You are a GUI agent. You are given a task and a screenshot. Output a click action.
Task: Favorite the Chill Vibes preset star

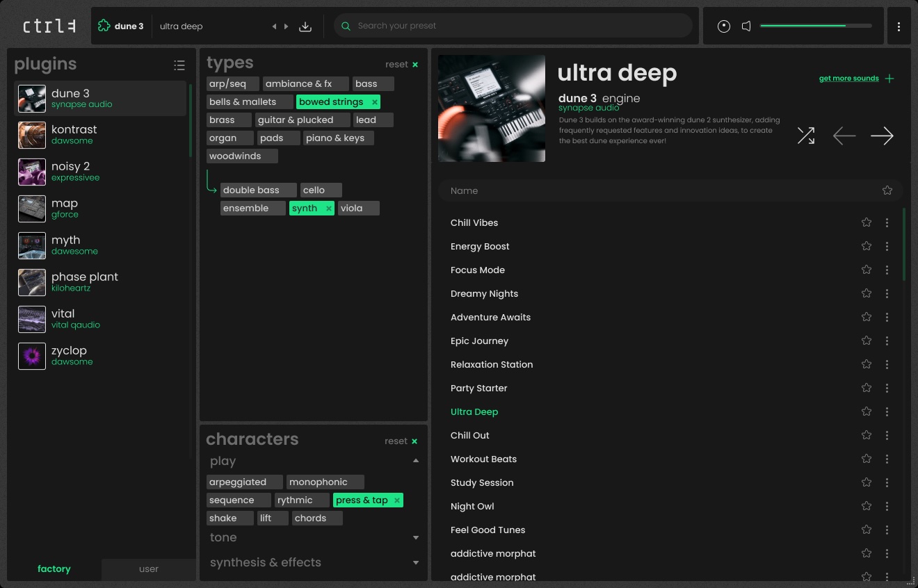pyautogui.click(x=866, y=222)
